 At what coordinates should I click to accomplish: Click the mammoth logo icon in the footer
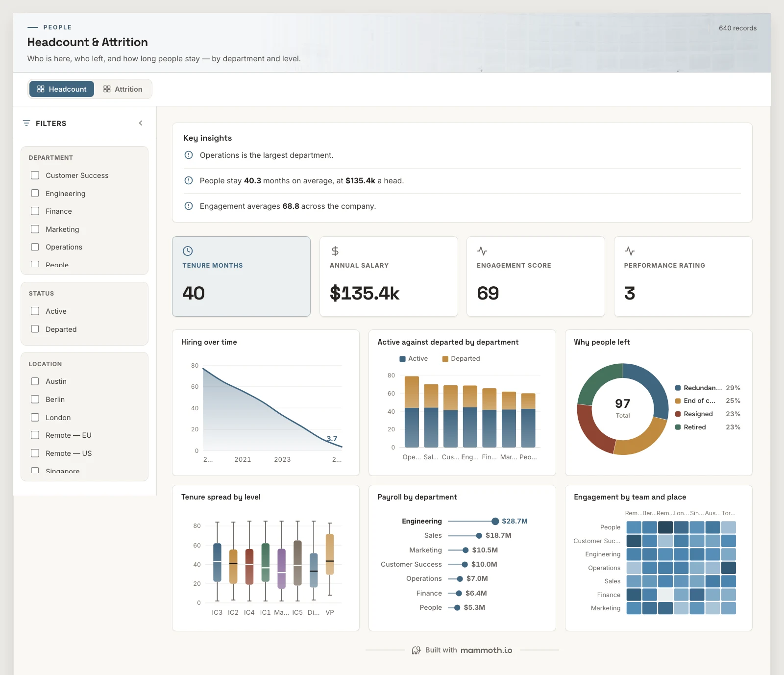pyautogui.click(x=416, y=650)
